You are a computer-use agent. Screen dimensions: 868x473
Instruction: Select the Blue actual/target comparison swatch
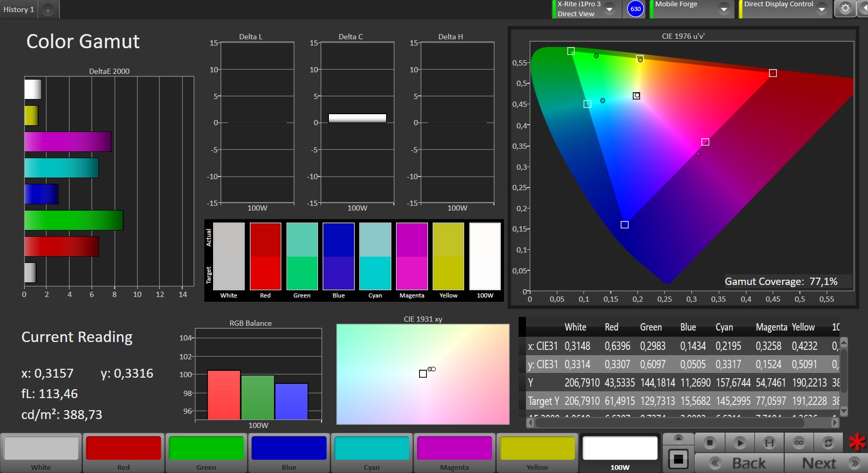click(x=339, y=256)
